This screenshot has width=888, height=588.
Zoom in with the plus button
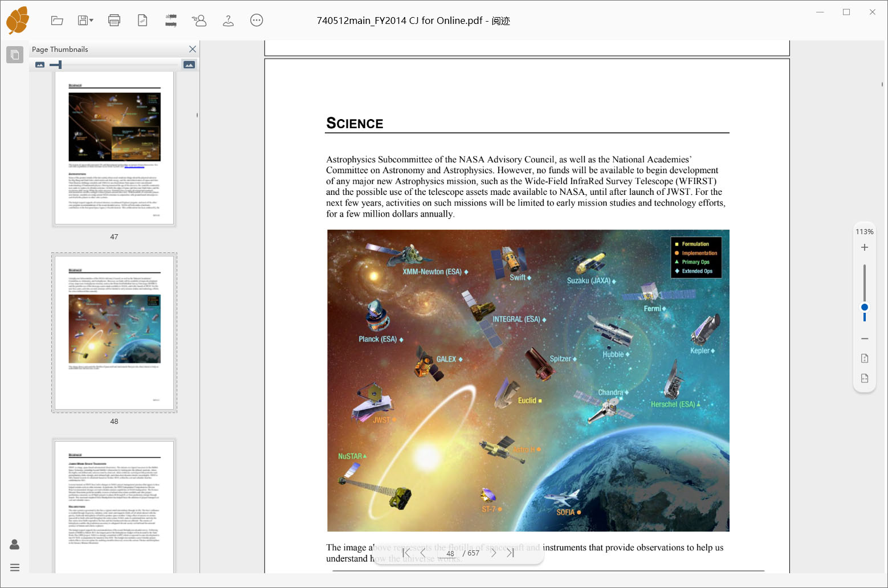point(865,247)
